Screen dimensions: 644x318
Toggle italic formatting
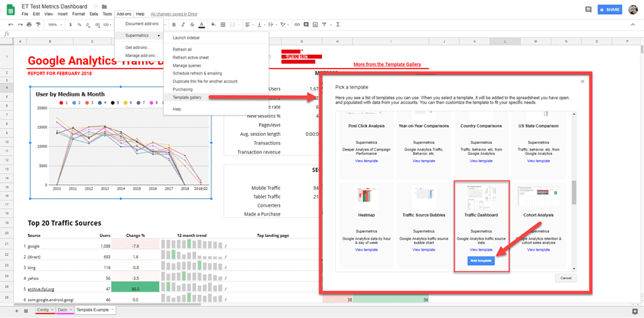183,25
